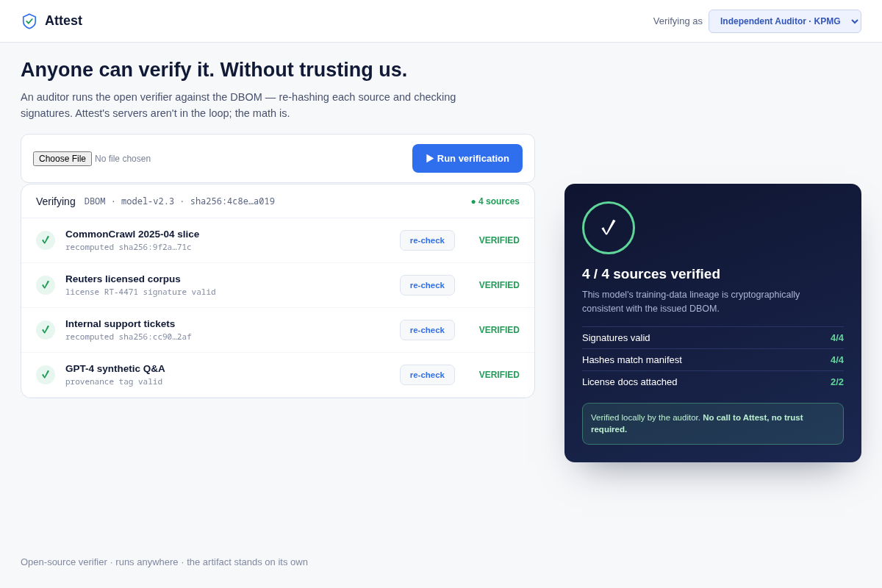
Task: Click the footer 'Open-source verifier' text
Action: click(x=165, y=562)
